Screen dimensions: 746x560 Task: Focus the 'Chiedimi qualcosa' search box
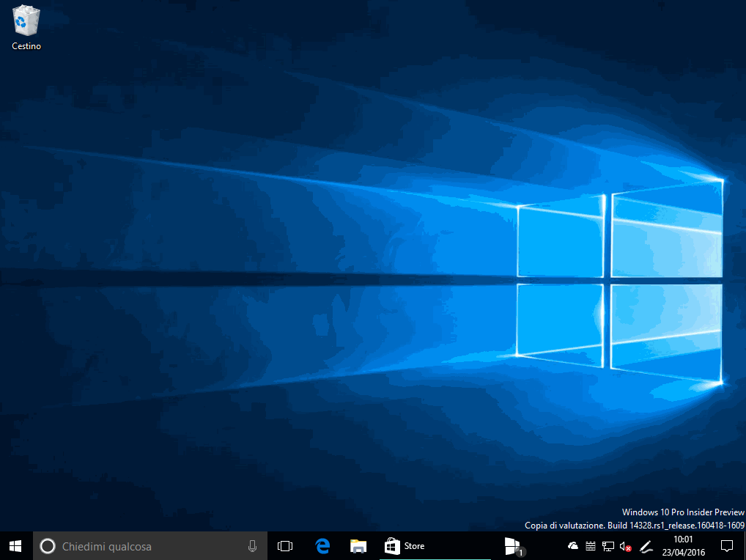[150, 546]
